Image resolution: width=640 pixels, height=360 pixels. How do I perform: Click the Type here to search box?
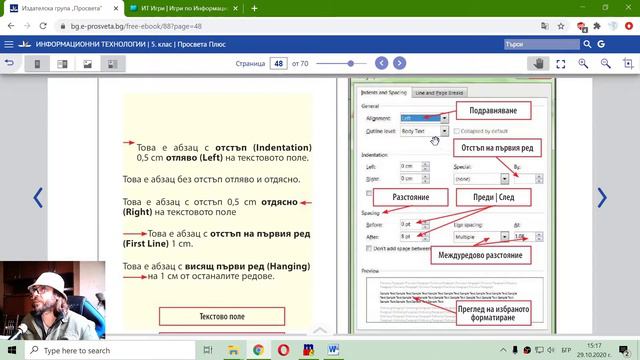[110, 350]
